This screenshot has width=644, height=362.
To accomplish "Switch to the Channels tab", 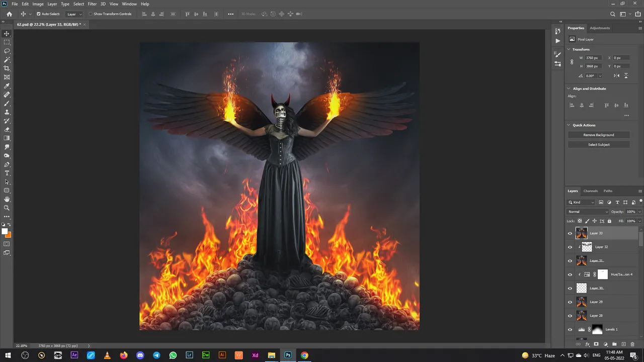I will click(x=591, y=191).
